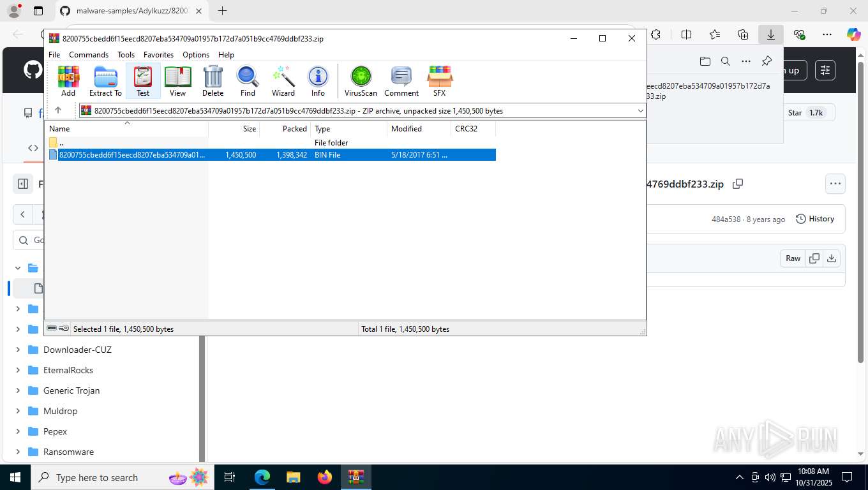Image resolution: width=868 pixels, height=490 pixels.
Task: Click the Add toolbar icon in WinRAR
Action: click(x=68, y=81)
